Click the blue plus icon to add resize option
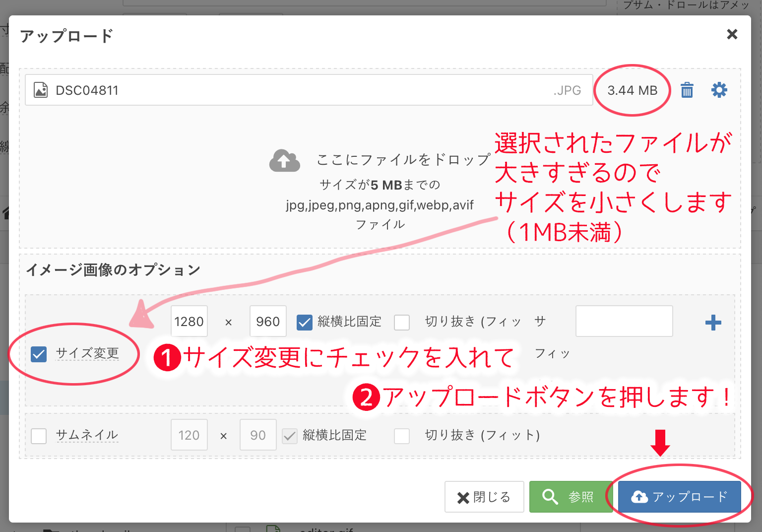Screen dimensions: 762x532 [713, 323]
